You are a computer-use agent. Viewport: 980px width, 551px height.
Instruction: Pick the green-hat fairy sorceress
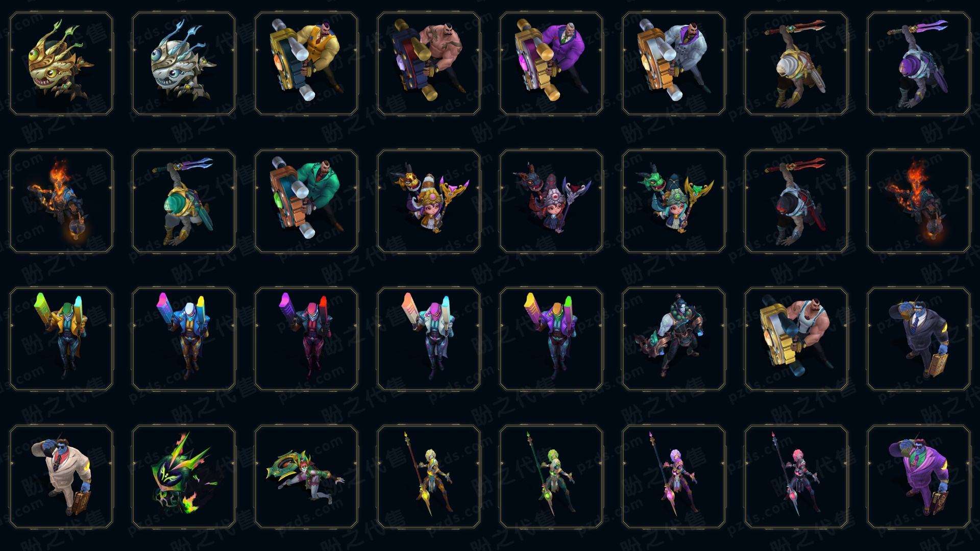674,201
